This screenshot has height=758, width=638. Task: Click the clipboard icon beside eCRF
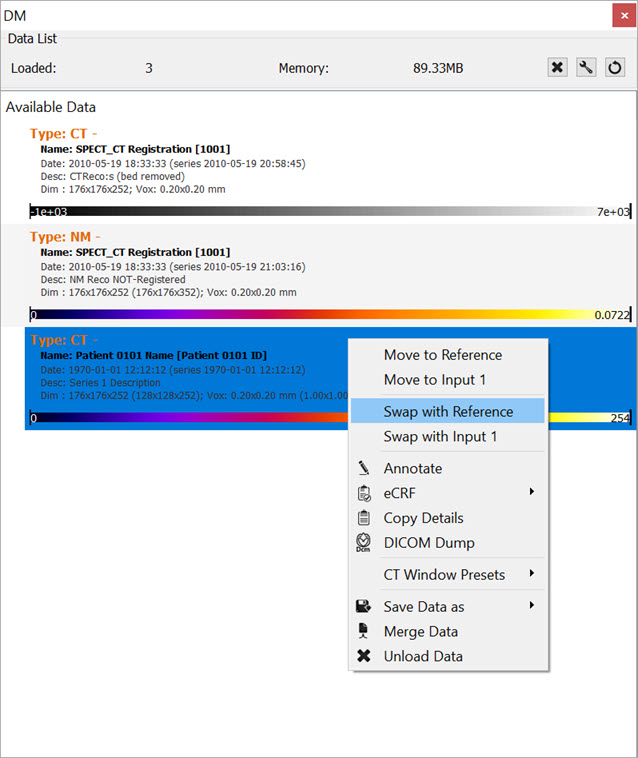[x=364, y=493]
